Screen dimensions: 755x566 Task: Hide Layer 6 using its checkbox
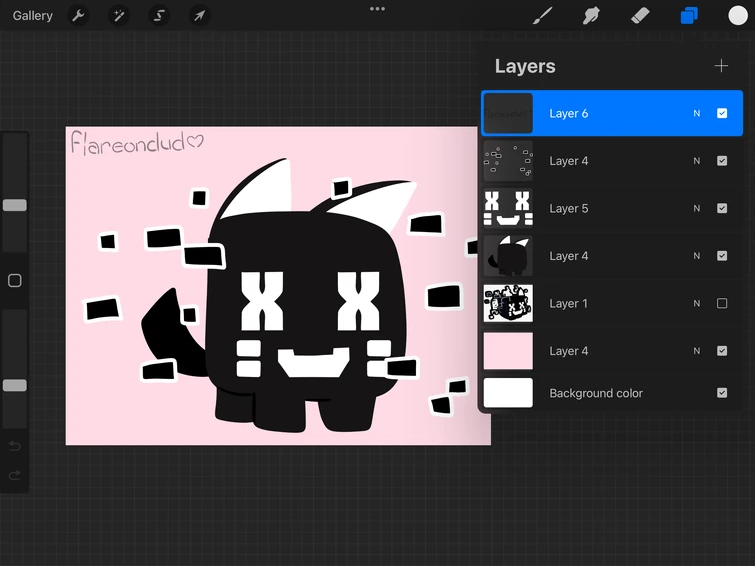(x=722, y=113)
